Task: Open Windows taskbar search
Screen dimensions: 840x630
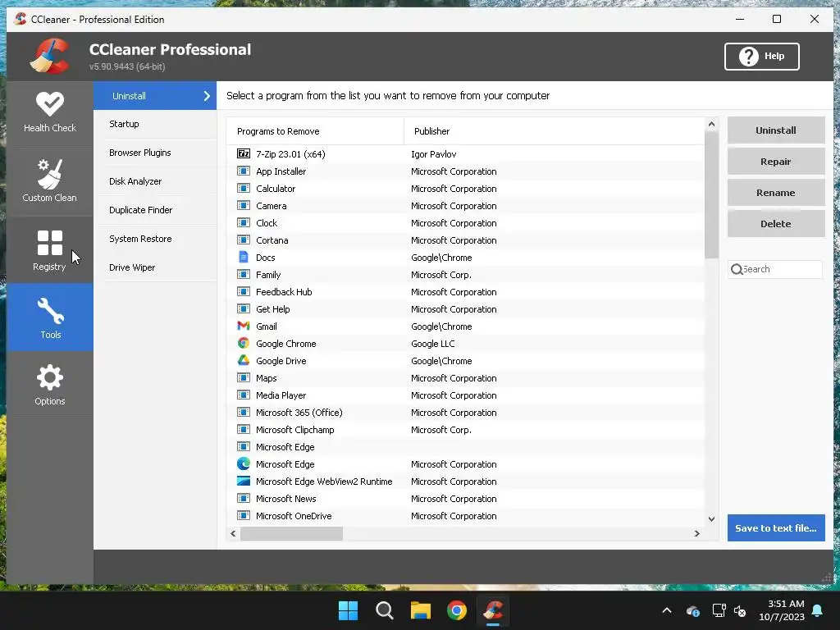Action: (385, 610)
